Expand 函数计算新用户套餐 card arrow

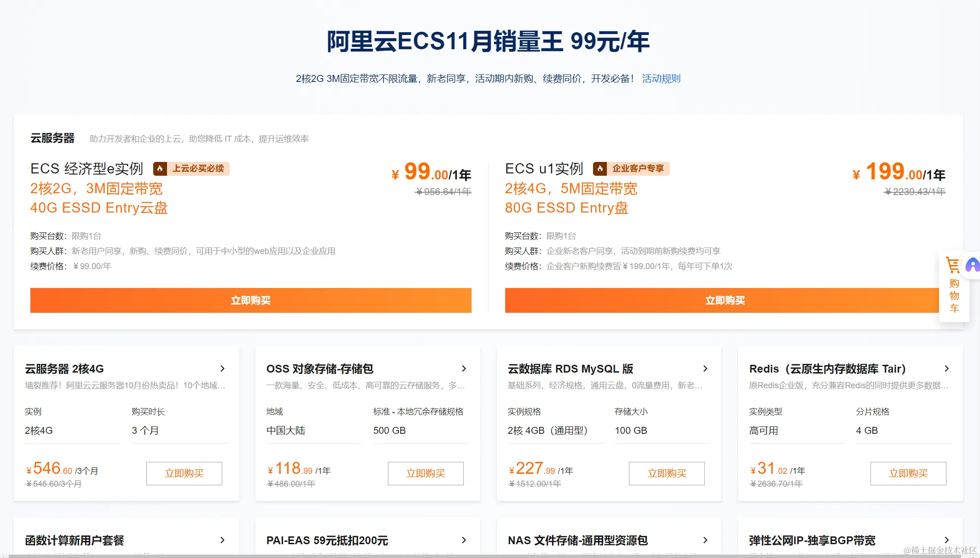point(223,540)
